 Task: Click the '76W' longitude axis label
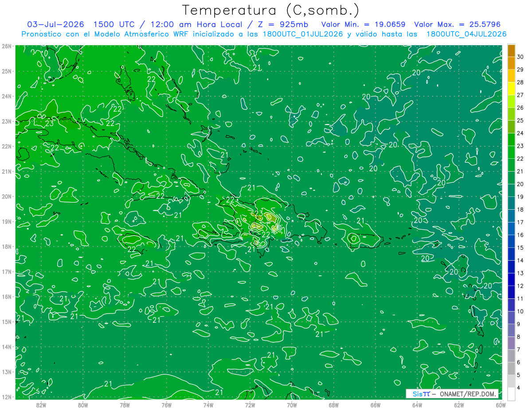point(166,405)
